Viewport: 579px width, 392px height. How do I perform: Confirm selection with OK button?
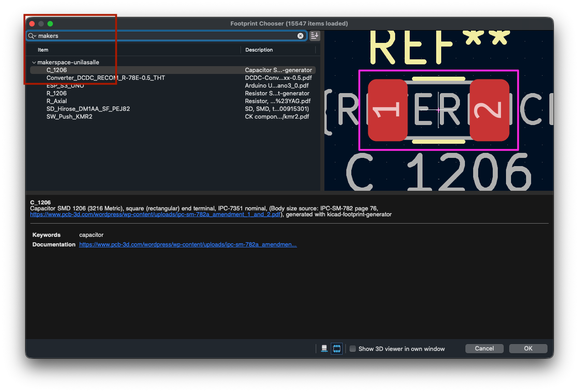528,349
